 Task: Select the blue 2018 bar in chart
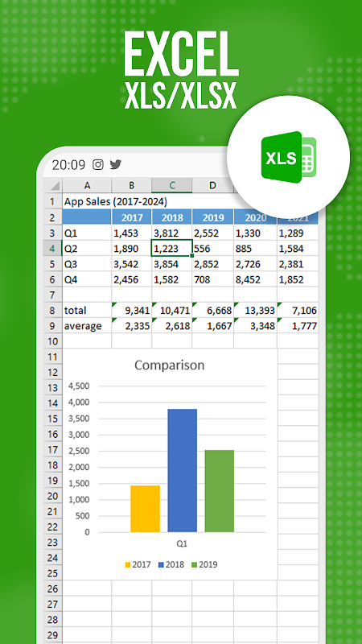(183, 471)
